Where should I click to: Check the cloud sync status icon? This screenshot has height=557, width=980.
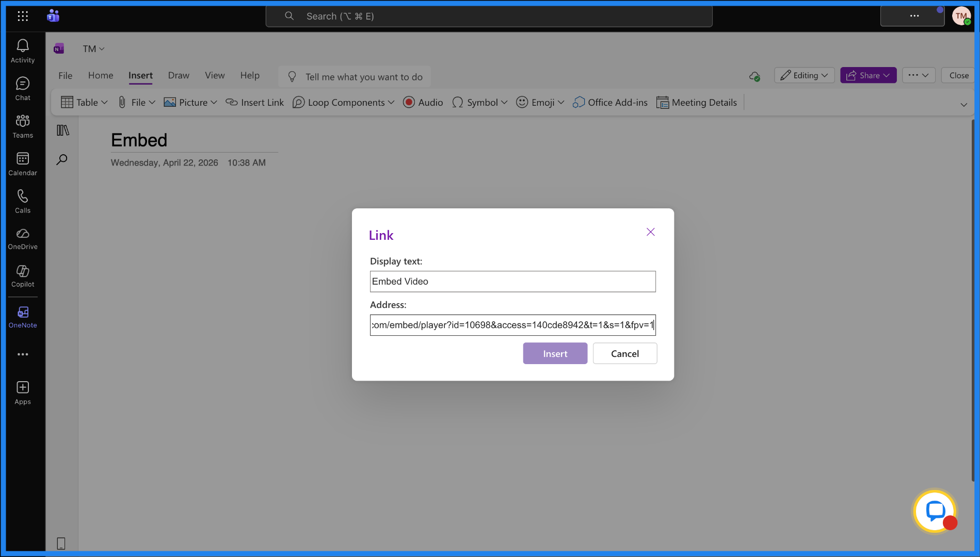[754, 76]
